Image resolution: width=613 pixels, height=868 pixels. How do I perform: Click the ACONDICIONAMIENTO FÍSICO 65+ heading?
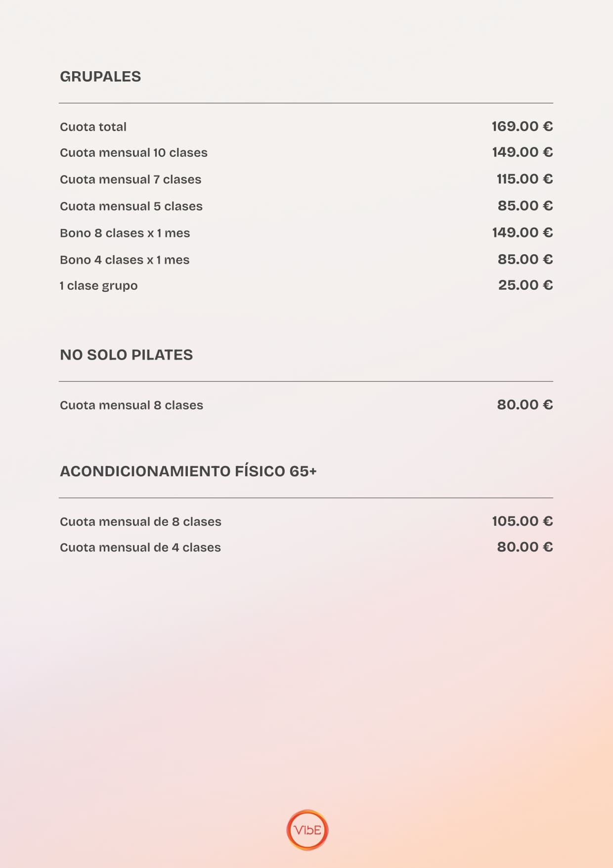coord(188,471)
